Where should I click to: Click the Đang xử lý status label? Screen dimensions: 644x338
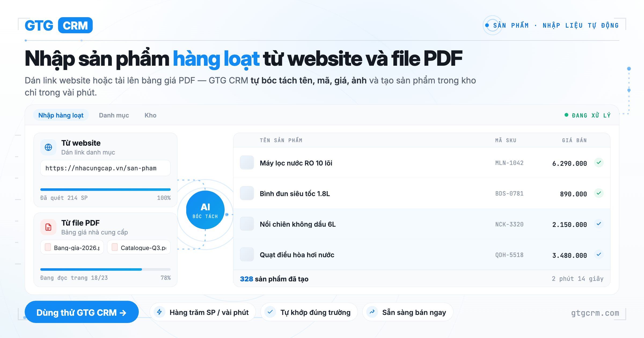click(591, 115)
